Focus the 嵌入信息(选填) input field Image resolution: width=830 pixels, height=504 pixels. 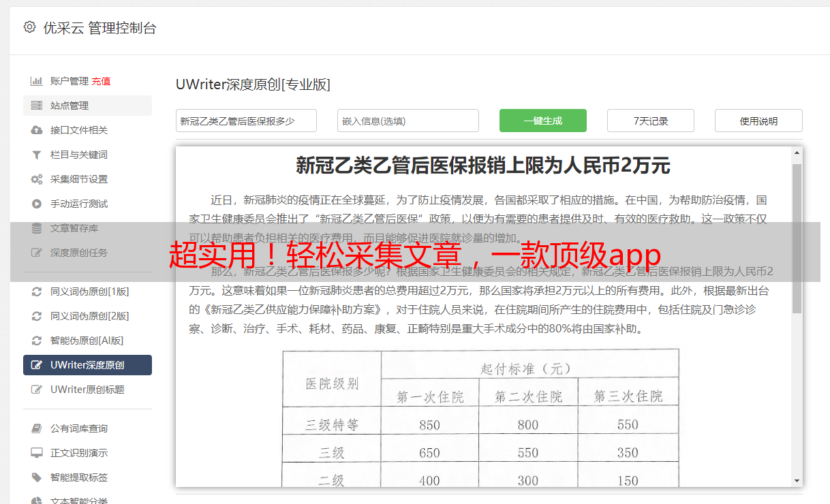click(x=408, y=121)
